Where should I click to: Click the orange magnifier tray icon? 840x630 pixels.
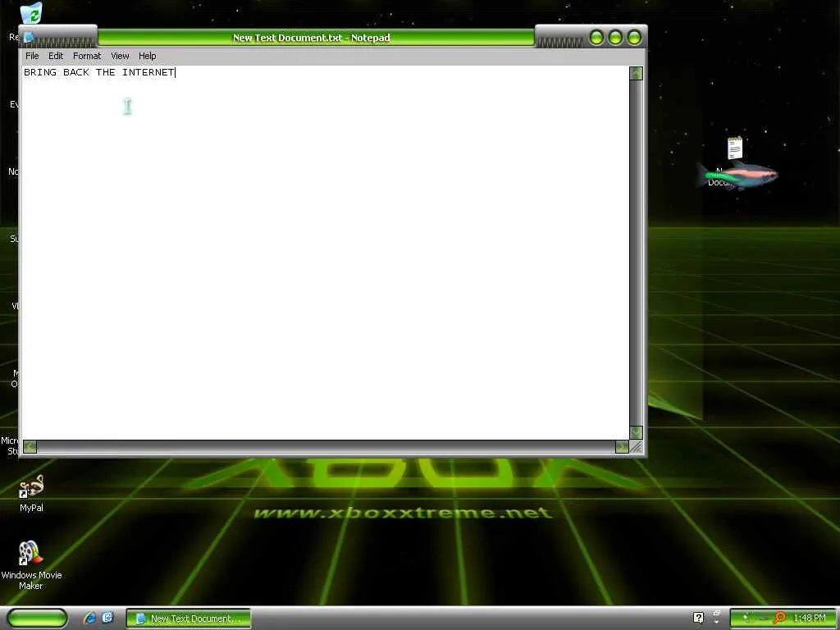(780, 619)
